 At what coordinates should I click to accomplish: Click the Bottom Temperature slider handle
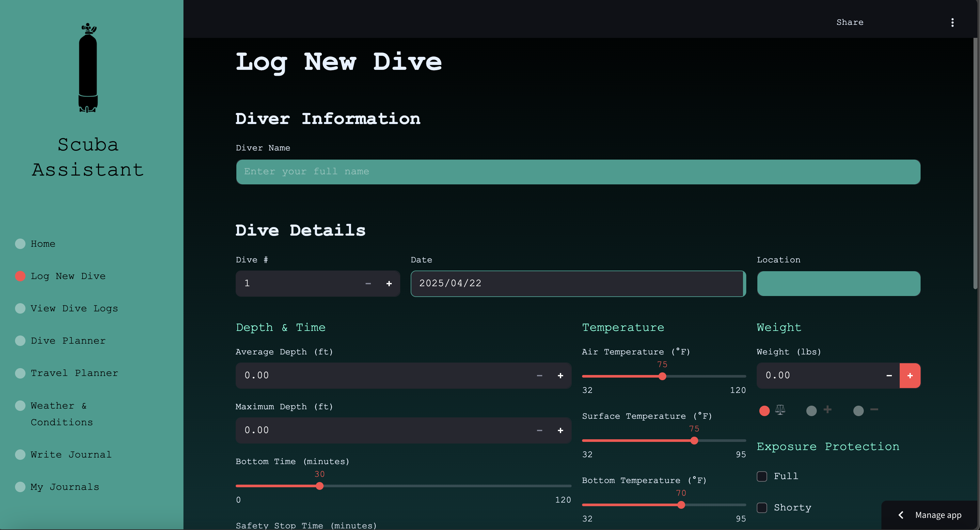pyautogui.click(x=681, y=505)
